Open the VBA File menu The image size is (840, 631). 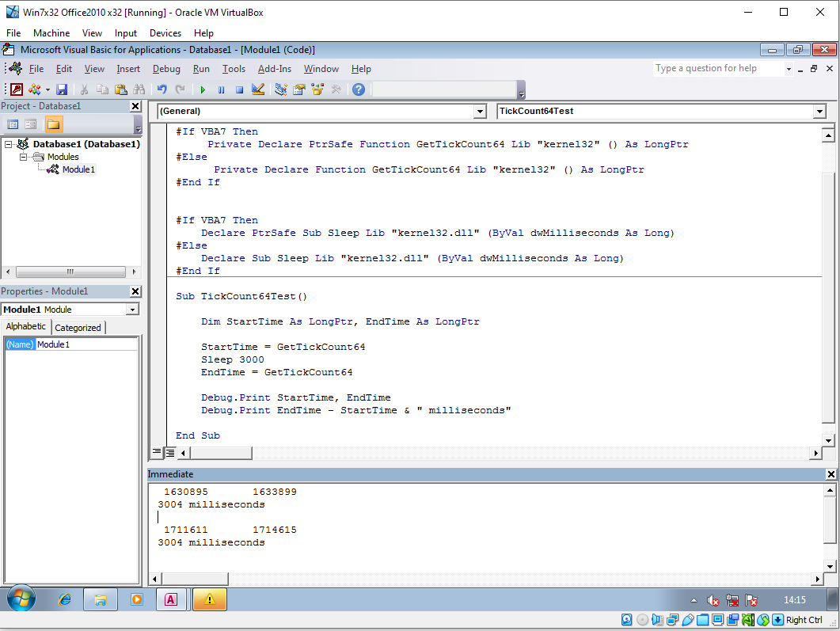(36, 69)
